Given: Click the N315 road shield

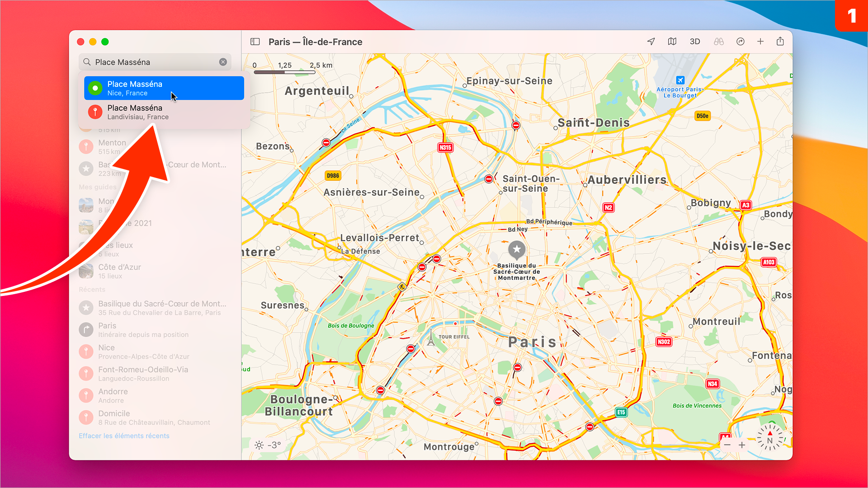Looking at the screenshot, I should [x=445, y=147].
